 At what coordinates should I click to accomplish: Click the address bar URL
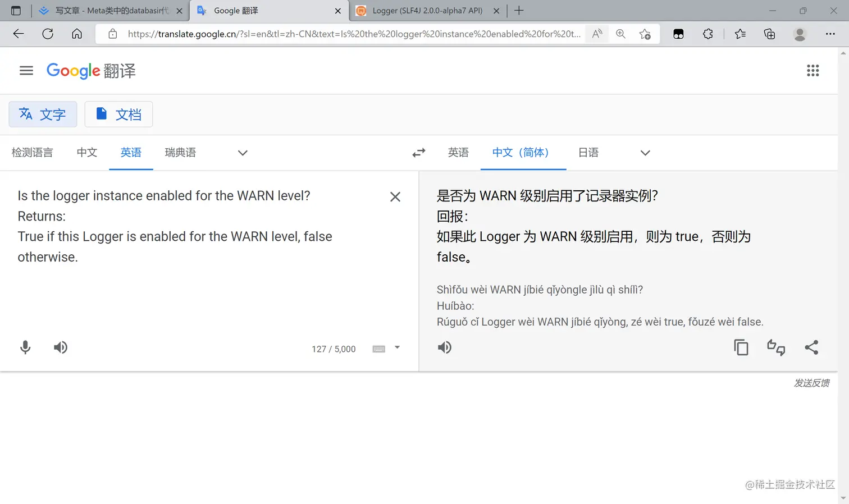pos(354,34)
